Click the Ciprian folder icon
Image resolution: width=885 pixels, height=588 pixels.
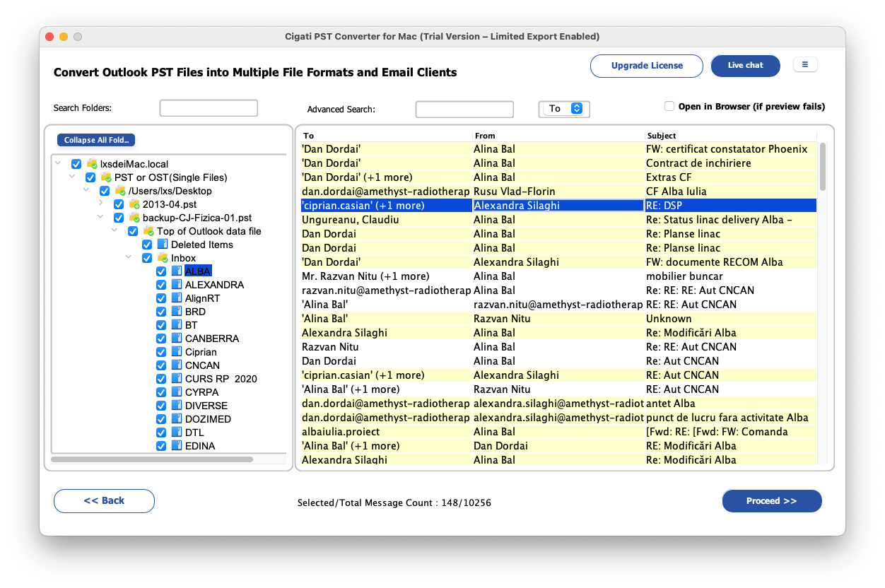[x=177, y=352]
